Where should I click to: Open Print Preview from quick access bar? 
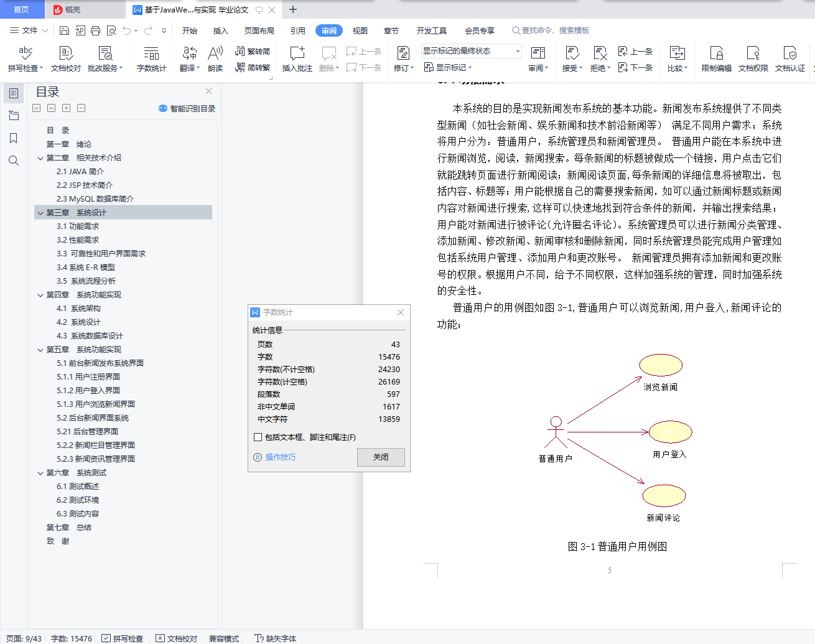111,30
